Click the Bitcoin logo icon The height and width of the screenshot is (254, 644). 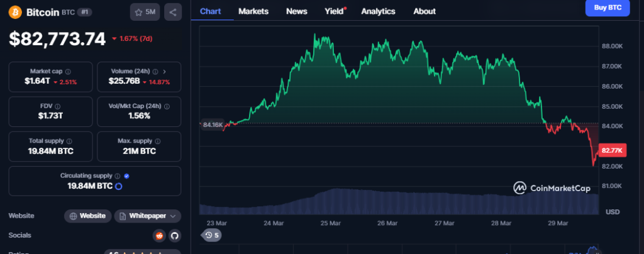click(x=15, y=11)
